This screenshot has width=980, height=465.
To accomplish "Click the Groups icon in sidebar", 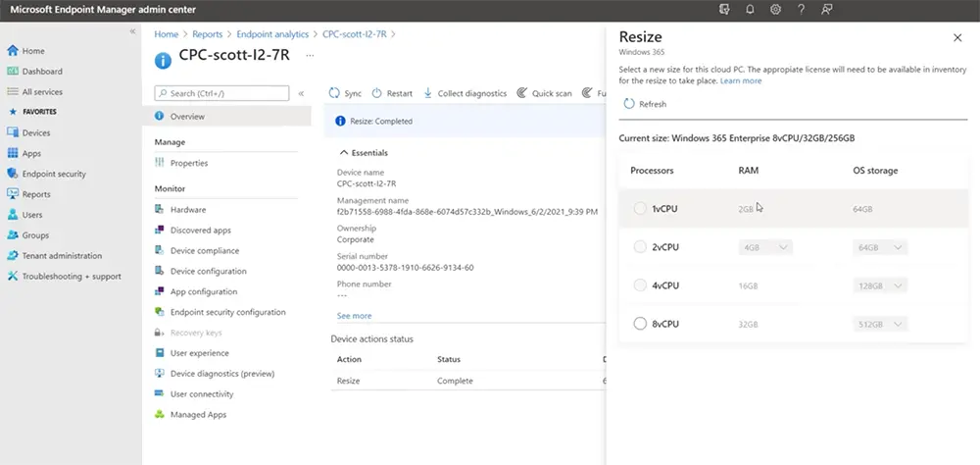I will [12, 235].
